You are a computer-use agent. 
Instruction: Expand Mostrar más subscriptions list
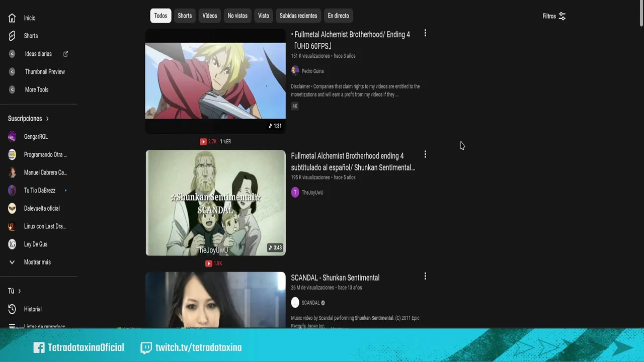tap(38, 262)
